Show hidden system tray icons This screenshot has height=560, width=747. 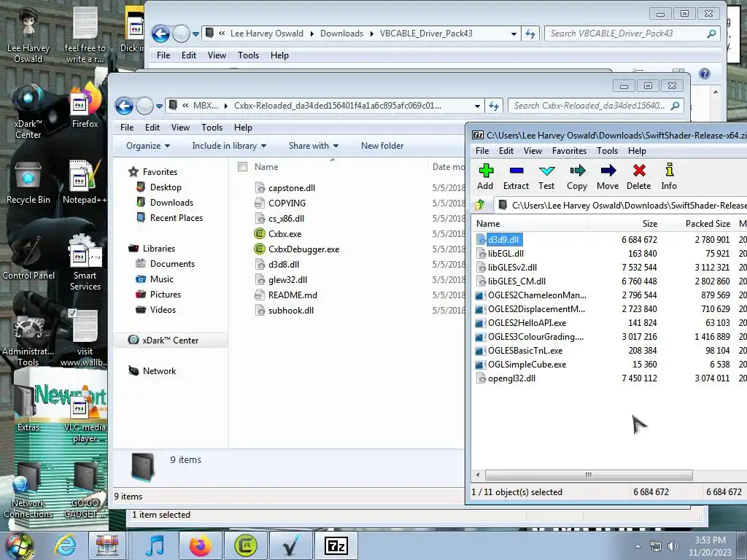tap(638, 547)
